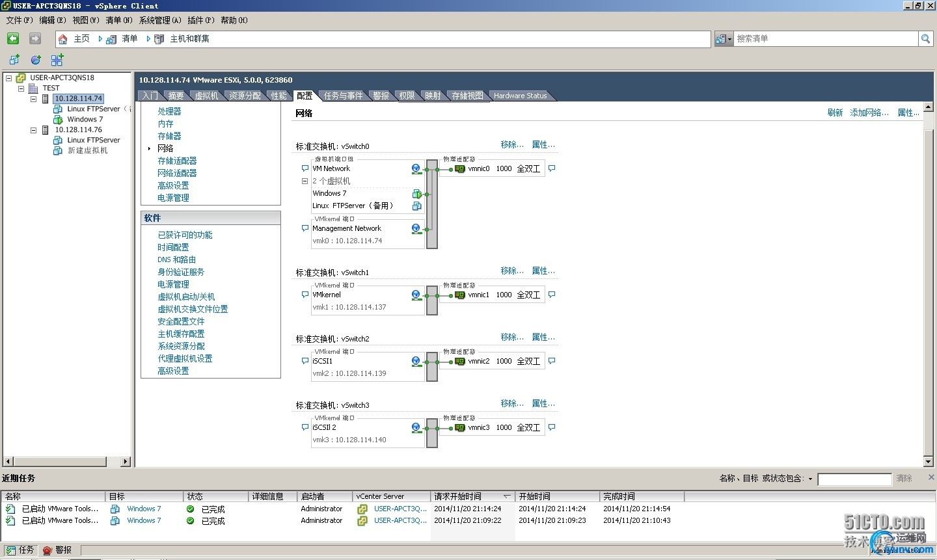Click the first toolbar icon below the back arrow

tap(14, 60)
